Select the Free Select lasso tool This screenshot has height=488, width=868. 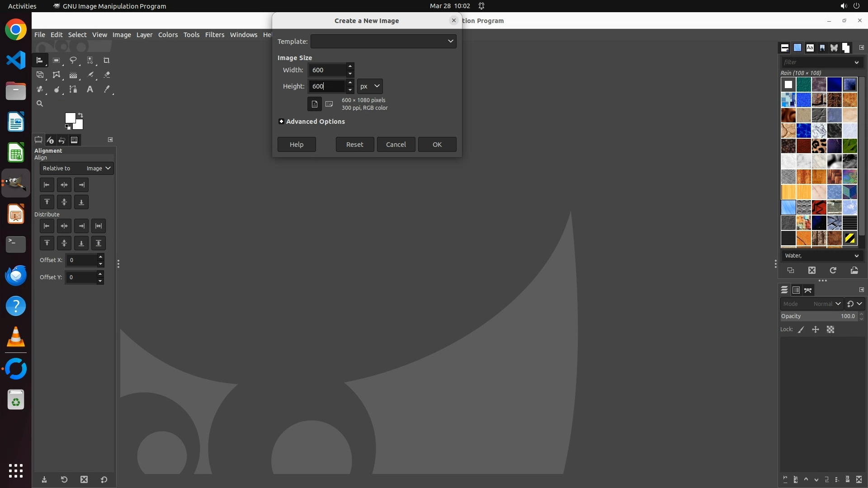73,60
